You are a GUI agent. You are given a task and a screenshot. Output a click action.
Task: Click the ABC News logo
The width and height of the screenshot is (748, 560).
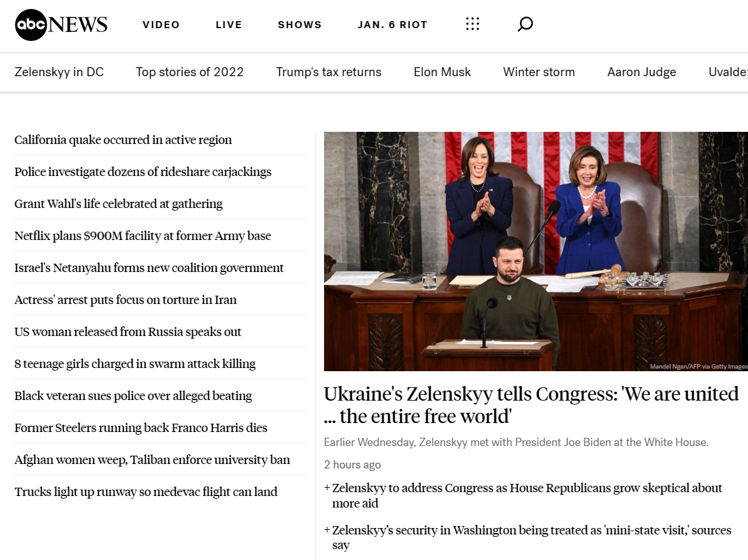[x=61, y=25]
